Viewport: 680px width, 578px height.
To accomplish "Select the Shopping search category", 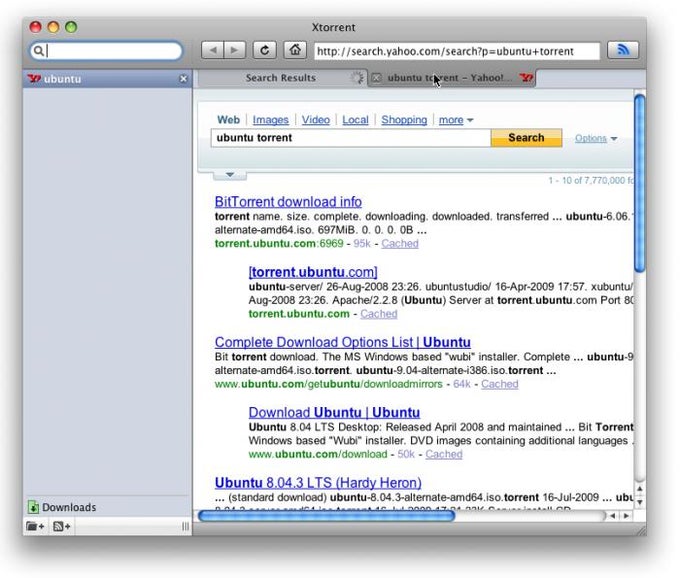I will coord(404,120).
